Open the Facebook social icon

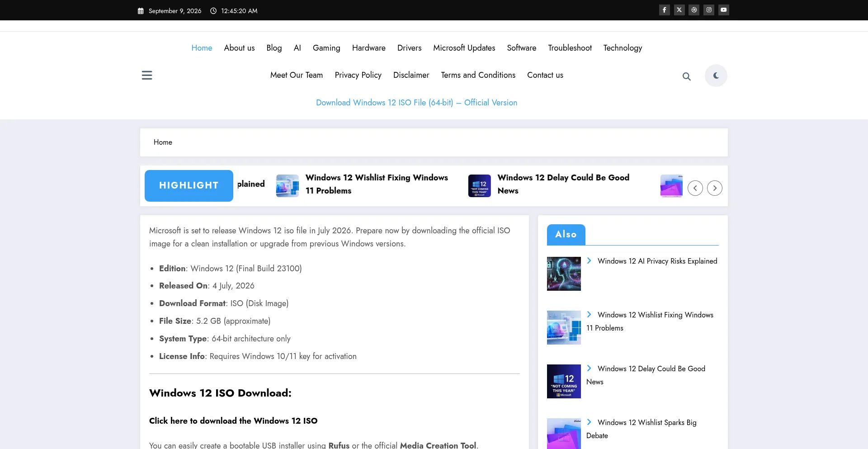(x=664, y=10)
